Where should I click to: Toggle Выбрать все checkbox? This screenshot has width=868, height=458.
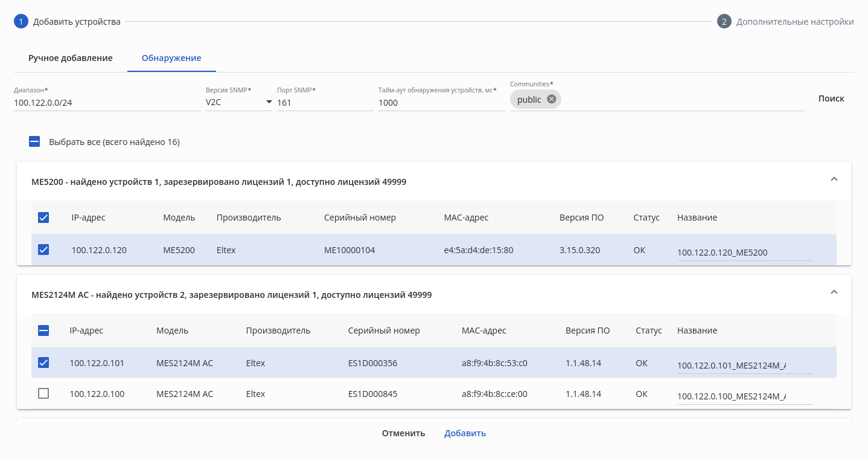(x=35, y=142)
